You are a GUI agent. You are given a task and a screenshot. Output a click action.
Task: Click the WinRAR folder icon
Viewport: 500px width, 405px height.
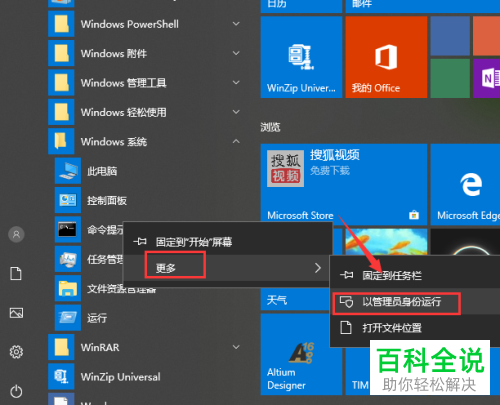point(61,347)
